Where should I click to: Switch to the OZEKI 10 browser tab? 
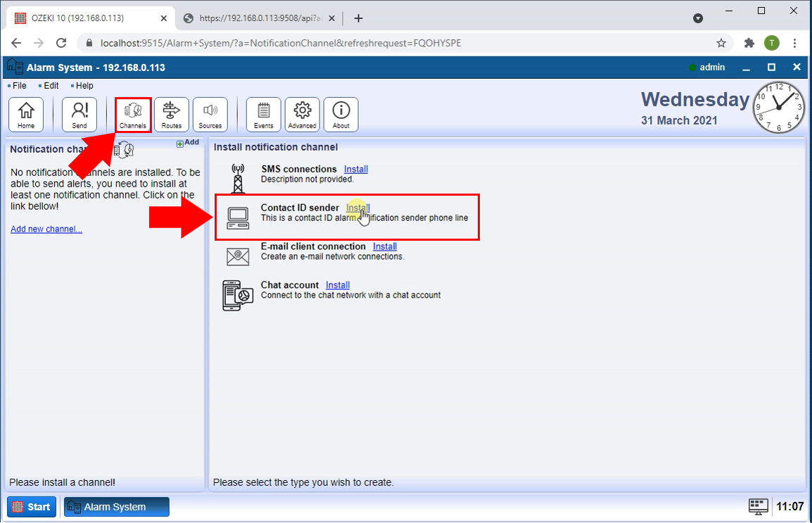coord(91,18)
